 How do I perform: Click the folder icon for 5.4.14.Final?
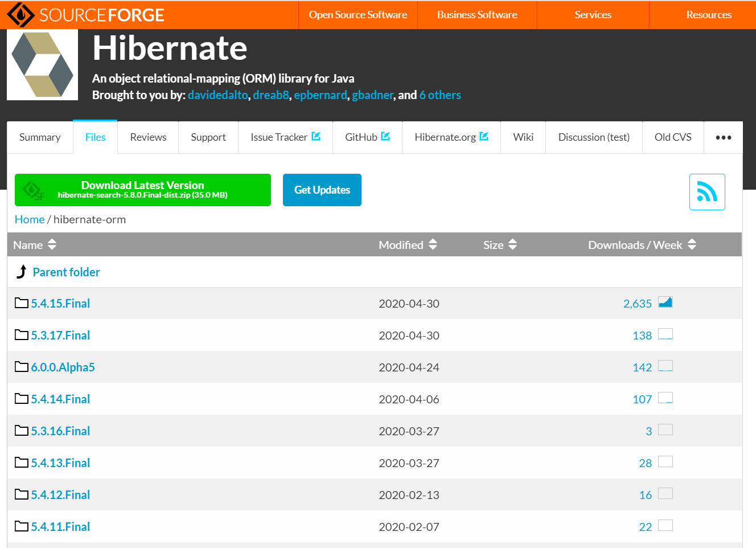22,398
